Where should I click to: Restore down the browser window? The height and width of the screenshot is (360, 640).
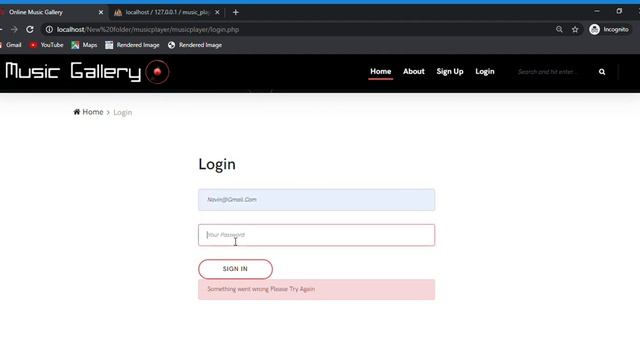coord(619,11)
